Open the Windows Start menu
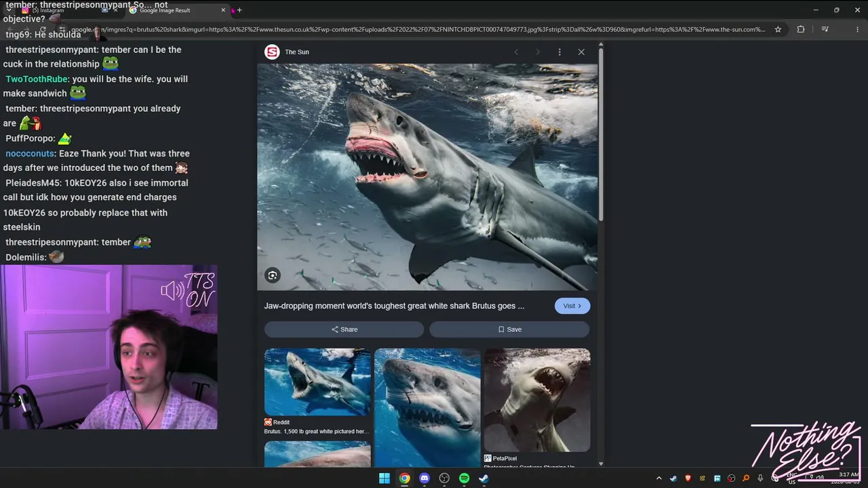The width and height of the screenshot is (868, 488). pyautogui.click(x=384, y=479)
